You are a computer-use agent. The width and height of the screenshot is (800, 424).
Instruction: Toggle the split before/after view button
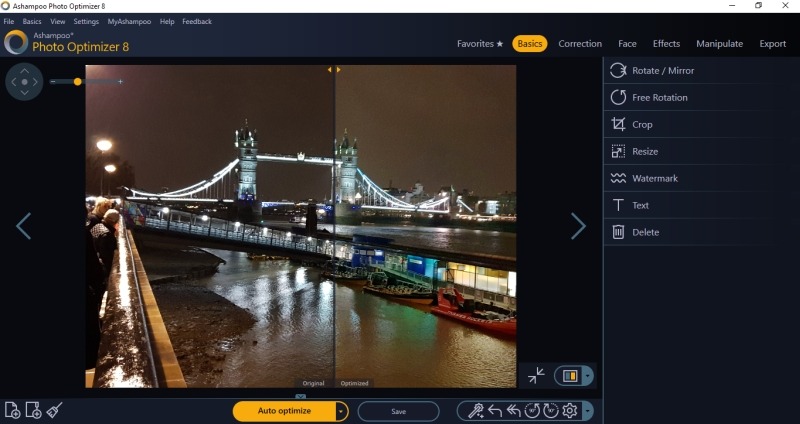(x=570, y=376)
